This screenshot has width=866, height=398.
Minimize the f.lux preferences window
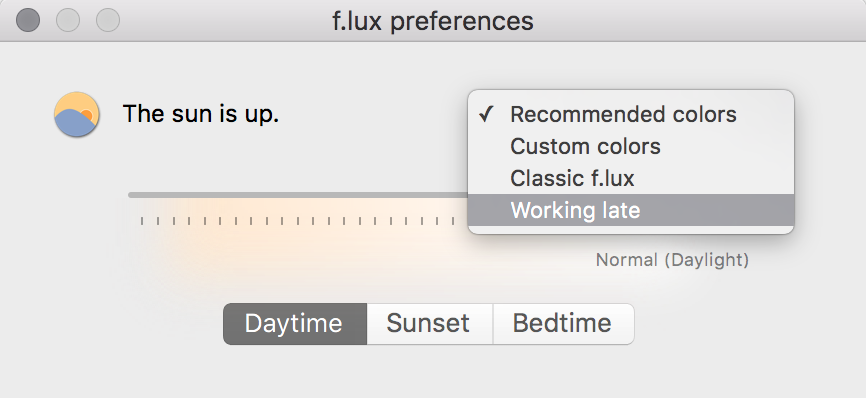click(68, 20)
